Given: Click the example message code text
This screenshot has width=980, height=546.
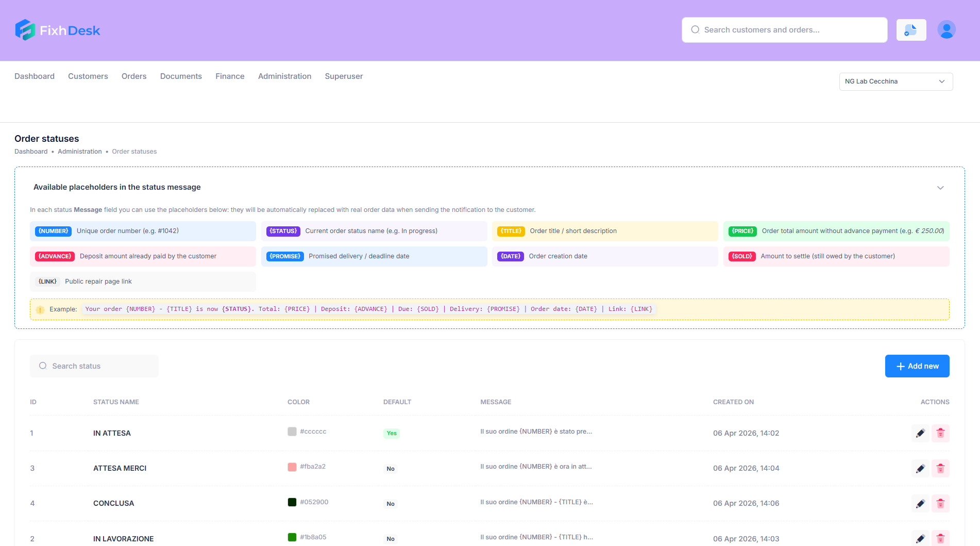Looking at the screenshot, I should coord(369,309).
